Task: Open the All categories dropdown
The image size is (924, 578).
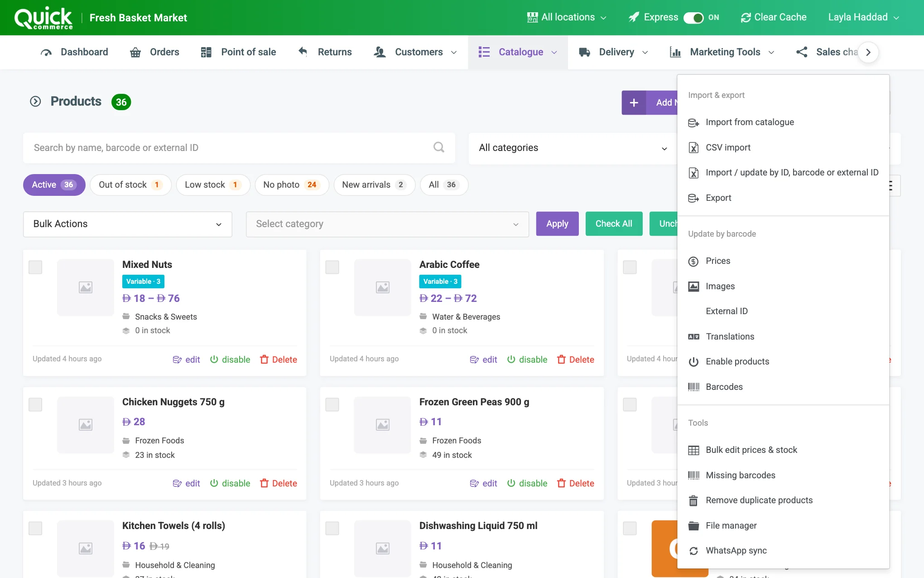Action: [x=573, y=148]
